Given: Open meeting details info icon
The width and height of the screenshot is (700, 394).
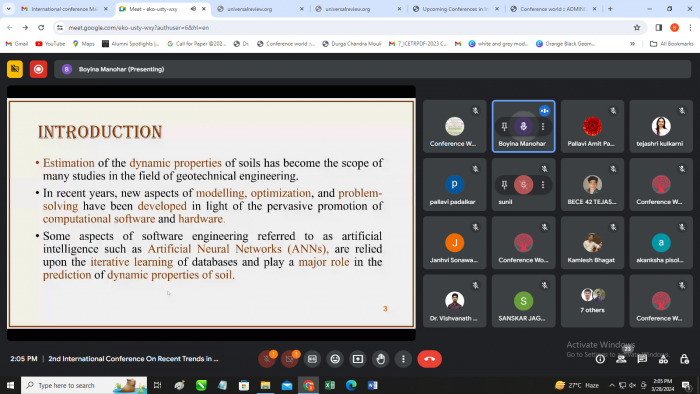Looking at the screenshot, I should click(x=600, y=359).
